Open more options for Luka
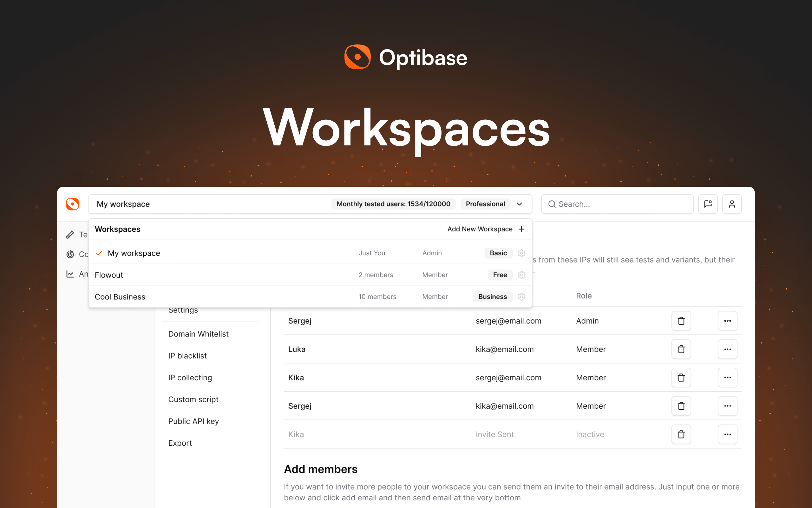This screenshot has width=812, height=508. coord(727,350)
